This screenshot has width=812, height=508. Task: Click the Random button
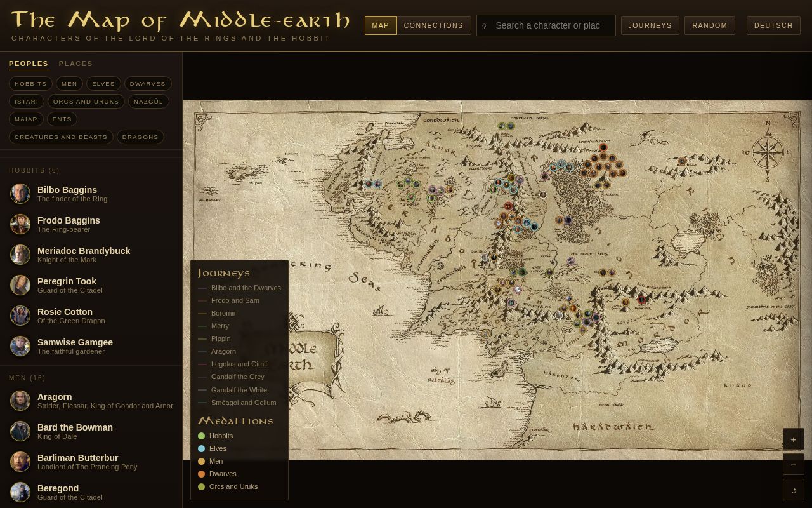click(710, 25)
